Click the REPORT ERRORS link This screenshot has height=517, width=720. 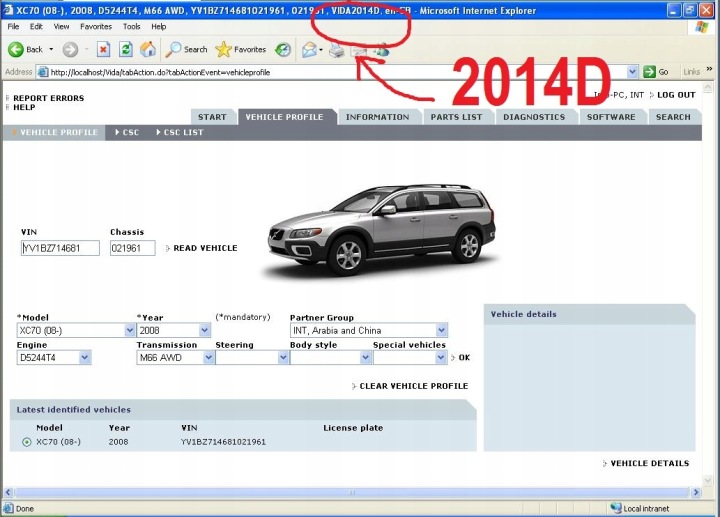tap(49, 98)
